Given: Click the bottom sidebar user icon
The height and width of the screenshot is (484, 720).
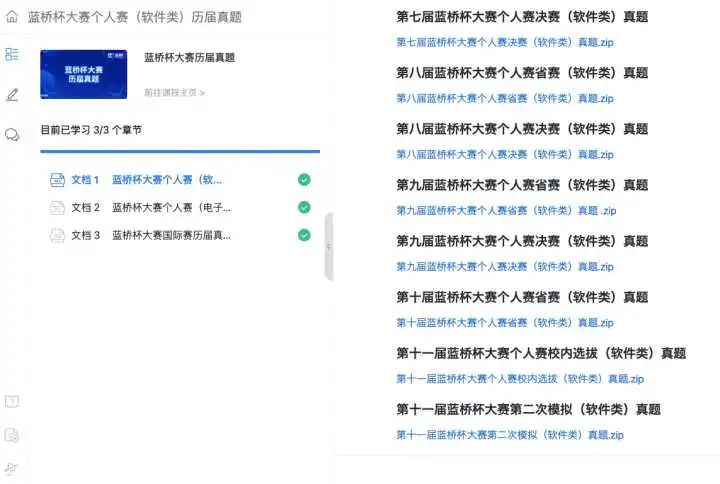Looking at the screenshot, I should pos(11,468).
